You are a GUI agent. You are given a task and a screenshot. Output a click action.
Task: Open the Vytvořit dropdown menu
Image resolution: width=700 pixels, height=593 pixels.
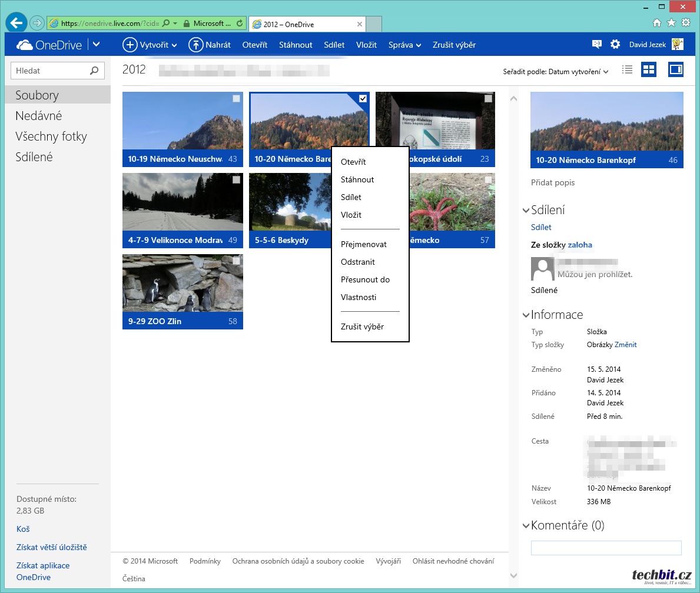tap(150, 45)
